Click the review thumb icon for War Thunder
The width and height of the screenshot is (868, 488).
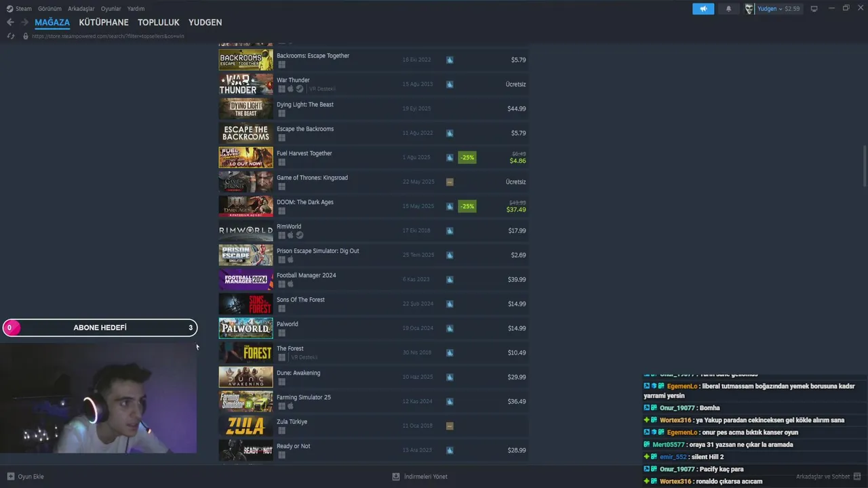(450, 84)
